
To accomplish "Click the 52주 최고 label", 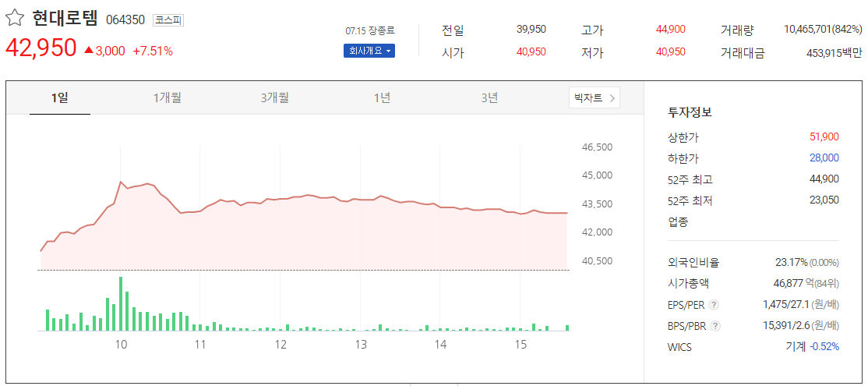I will pos(690,179).
